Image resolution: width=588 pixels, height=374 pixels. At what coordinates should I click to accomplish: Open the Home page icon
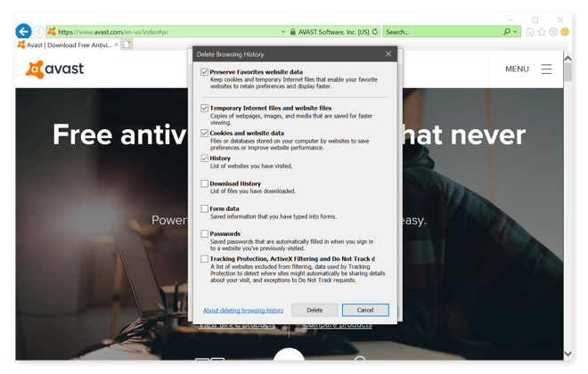(x=529, y=32)
